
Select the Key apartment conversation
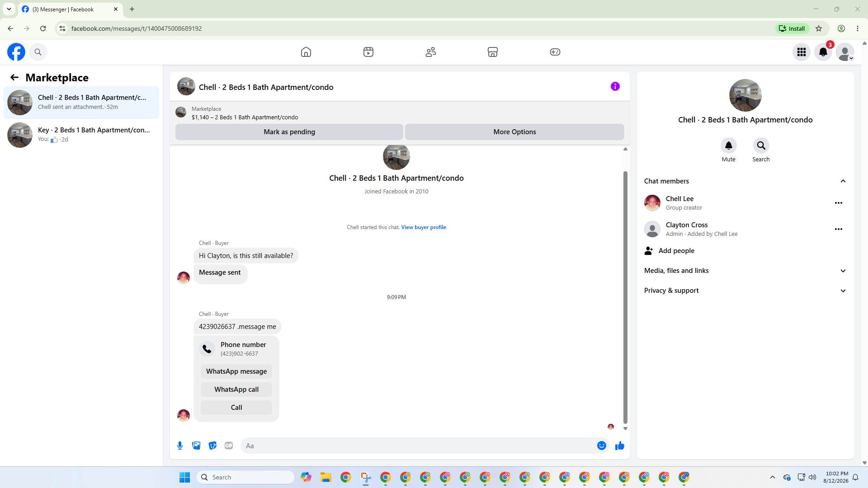81,135
